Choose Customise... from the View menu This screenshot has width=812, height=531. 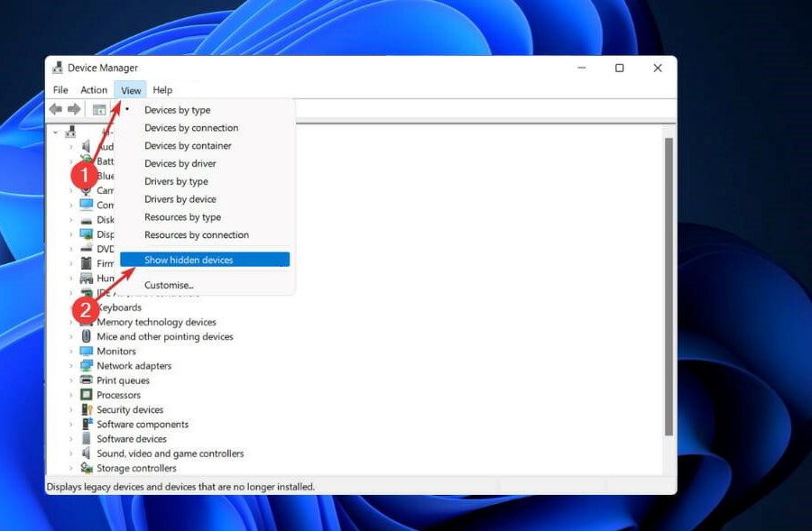(169, 285)
